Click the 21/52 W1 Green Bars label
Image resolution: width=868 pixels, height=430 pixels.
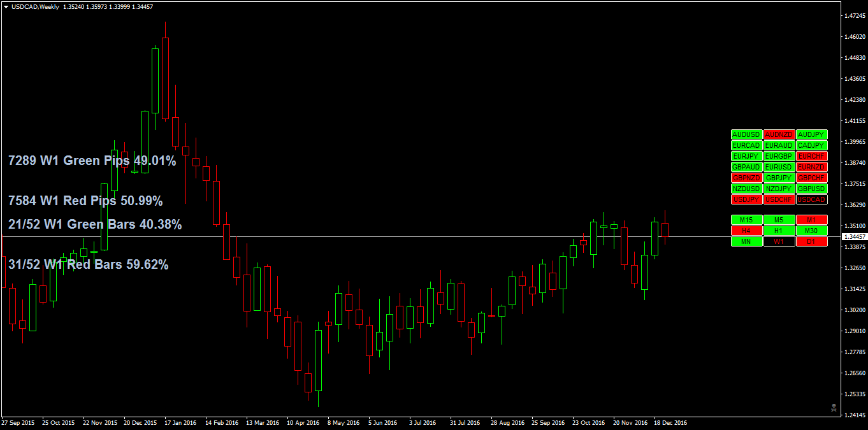[95, 225]
